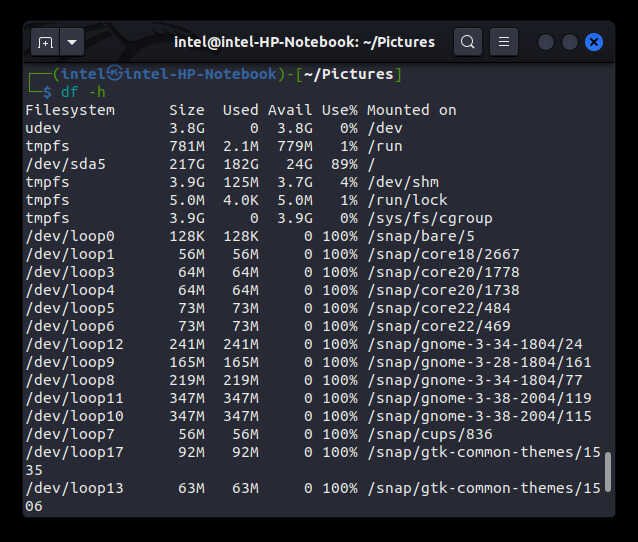This screenshot has width=638, height=542.
Task: Click the window title intel@intel-HP-Notebook: ~/Pictures
Action: click(304, 42)
